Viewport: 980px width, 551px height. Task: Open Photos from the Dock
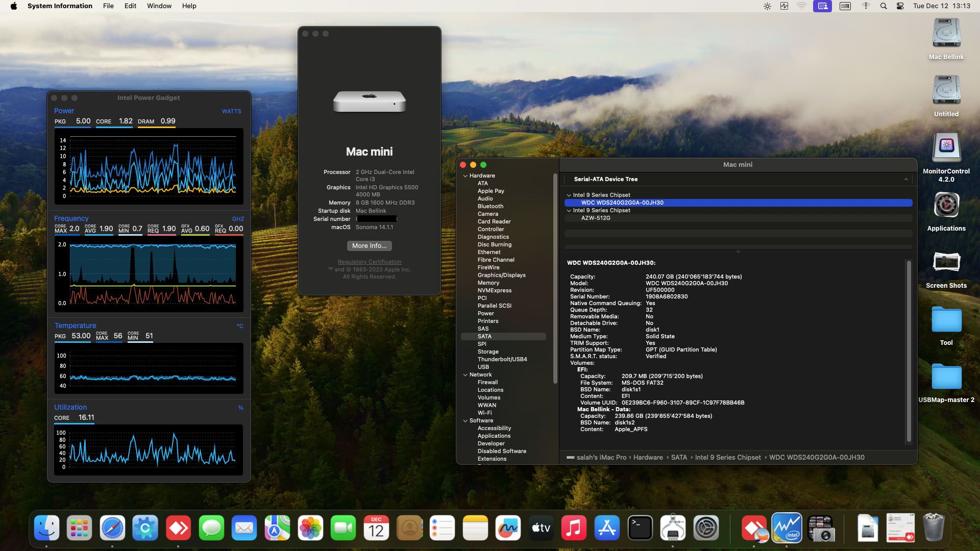[310, 528]
